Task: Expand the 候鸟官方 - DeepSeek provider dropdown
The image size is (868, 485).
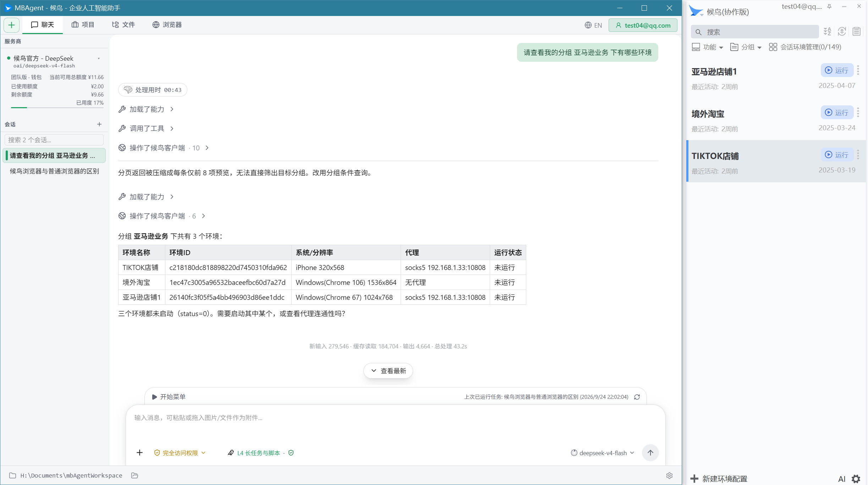Action: click(x=99, y=59)
